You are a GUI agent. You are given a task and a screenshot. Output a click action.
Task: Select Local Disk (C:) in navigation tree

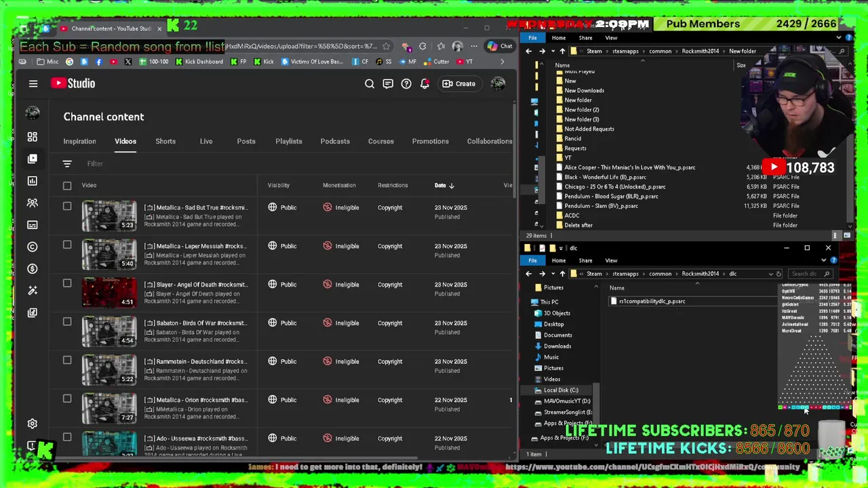560,390
